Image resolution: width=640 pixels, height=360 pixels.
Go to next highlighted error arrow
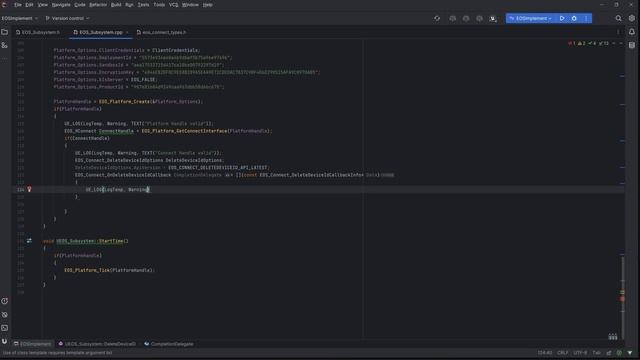621,43
